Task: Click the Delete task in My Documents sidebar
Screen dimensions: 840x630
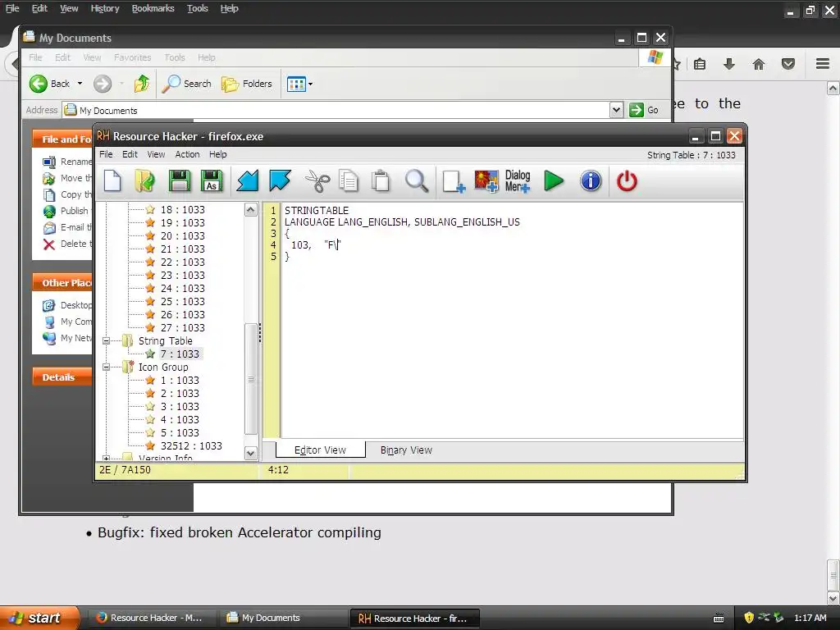Action: point(67,244)
